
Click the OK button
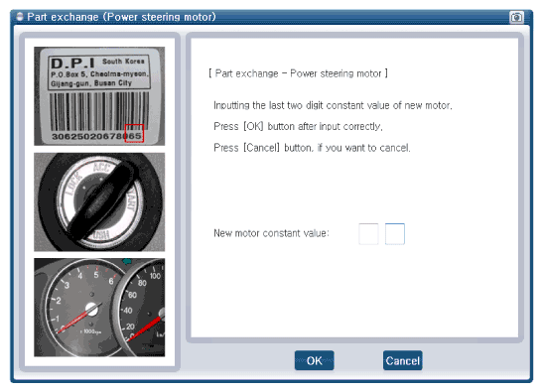tap(314, 360)
